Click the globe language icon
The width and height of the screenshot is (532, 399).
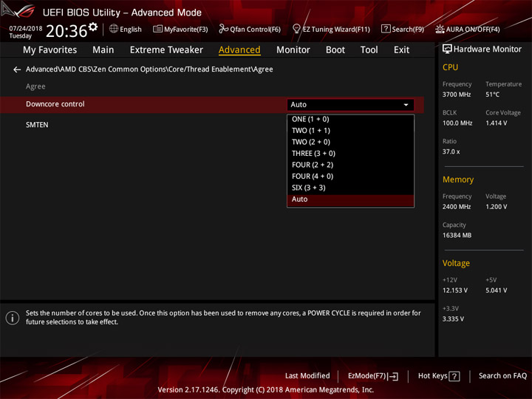[114, 29]
